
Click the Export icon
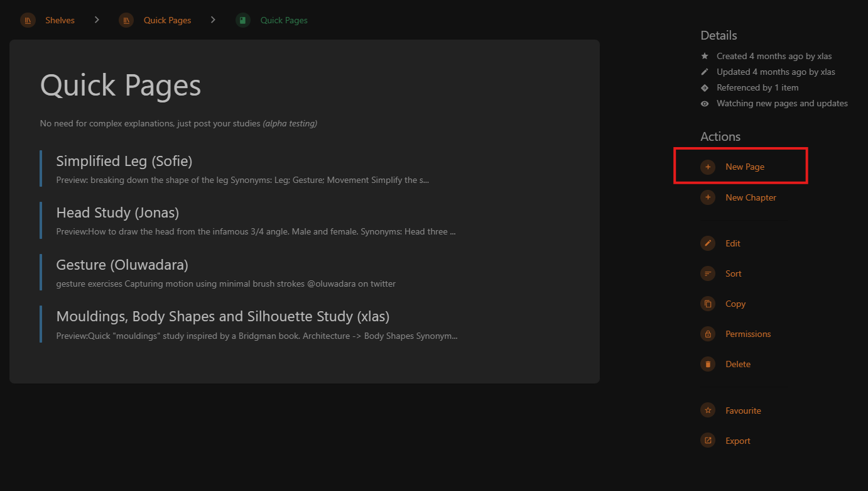[708, 441]
